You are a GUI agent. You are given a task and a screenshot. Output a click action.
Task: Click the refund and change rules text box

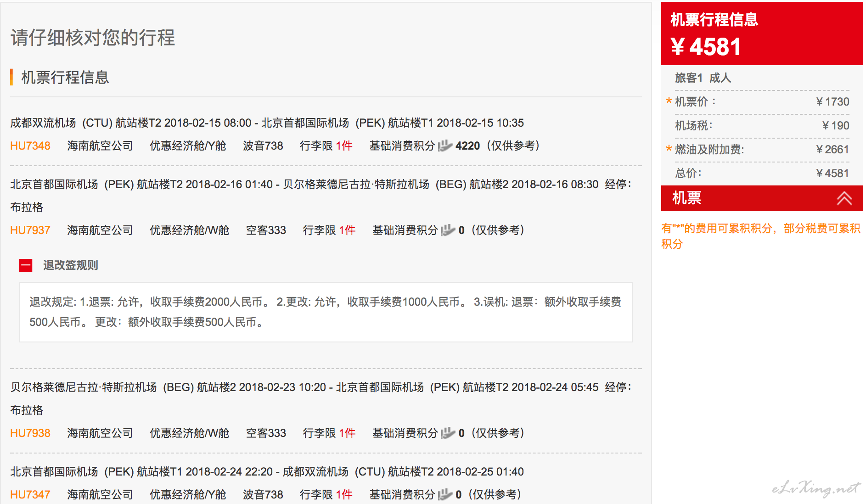[326, 312]
